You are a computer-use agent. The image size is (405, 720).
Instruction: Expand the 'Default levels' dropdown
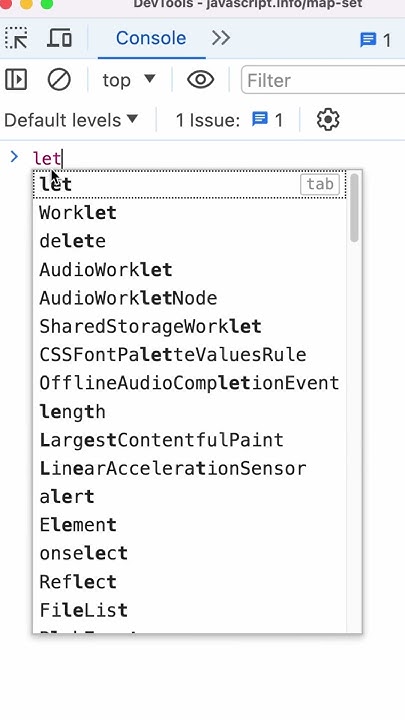[x=71, y=120]
